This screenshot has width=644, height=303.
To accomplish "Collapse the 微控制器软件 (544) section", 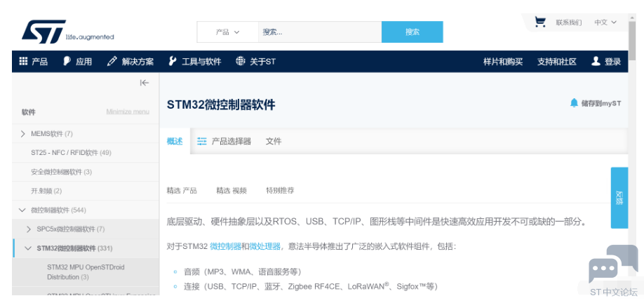I will click(22, 210).
